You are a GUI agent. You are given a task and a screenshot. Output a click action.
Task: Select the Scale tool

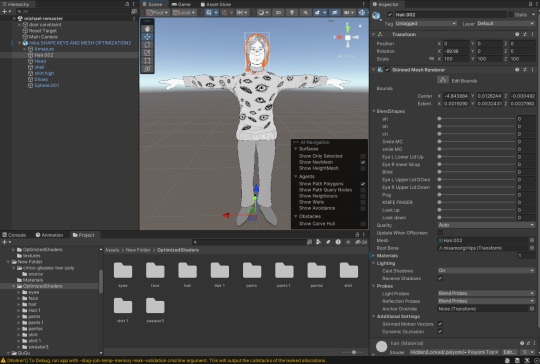click(x=147, y=53)
